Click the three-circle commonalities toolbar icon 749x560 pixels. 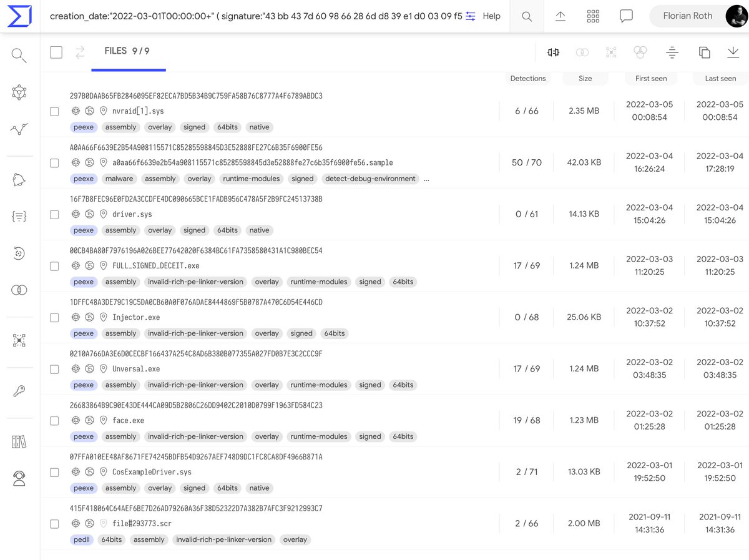coord(640,52)
